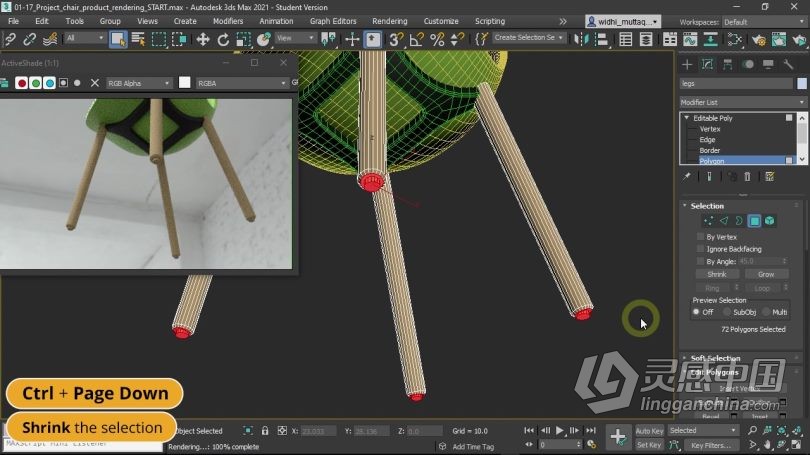This screenshot has width=810, height=455.
Task: Switch to the Create command panel tab
Action: (687, 64)
